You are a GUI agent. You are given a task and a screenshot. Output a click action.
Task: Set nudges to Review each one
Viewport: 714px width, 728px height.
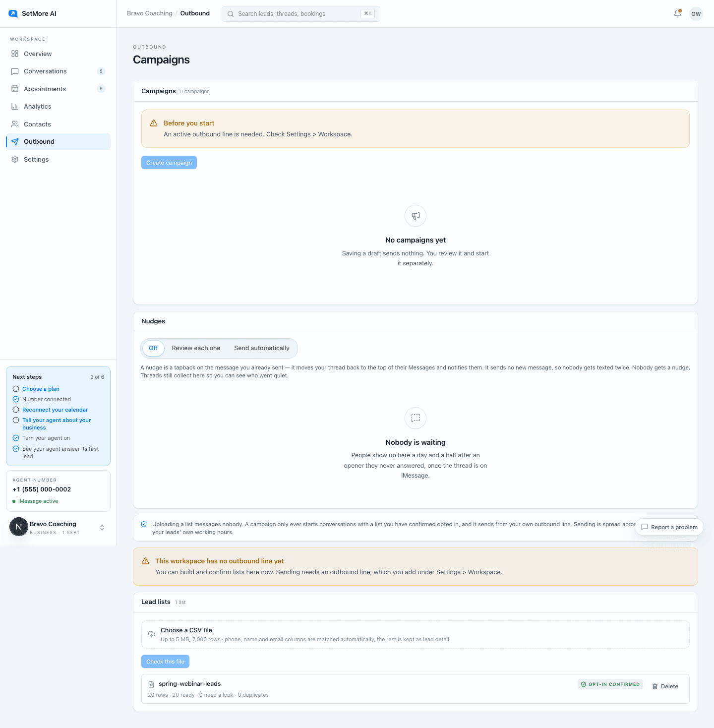coord(196,348)
